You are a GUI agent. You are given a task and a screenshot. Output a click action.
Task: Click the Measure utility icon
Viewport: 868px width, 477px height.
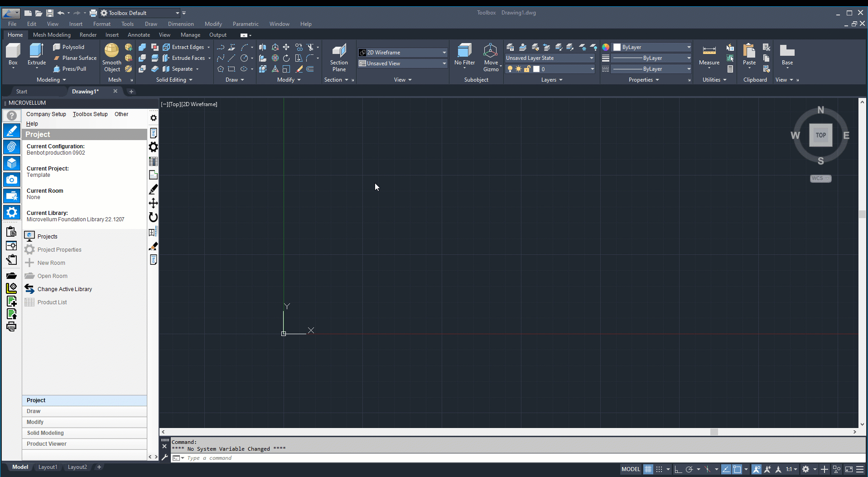click(x=709, y=51)
